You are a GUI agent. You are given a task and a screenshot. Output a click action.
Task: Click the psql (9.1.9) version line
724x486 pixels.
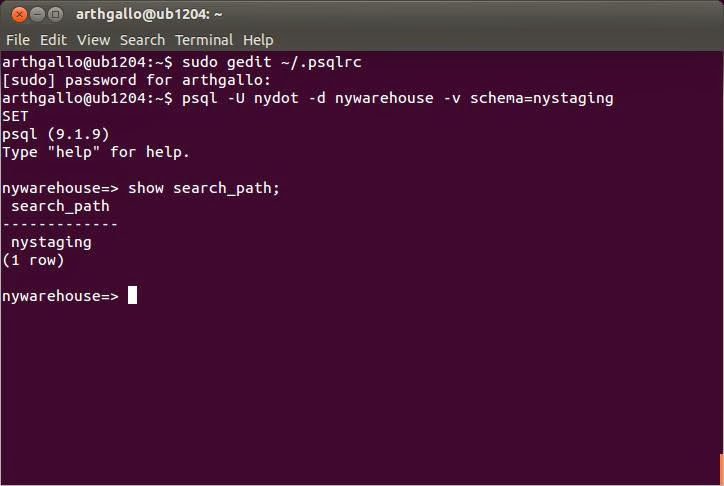click(56, 134)
